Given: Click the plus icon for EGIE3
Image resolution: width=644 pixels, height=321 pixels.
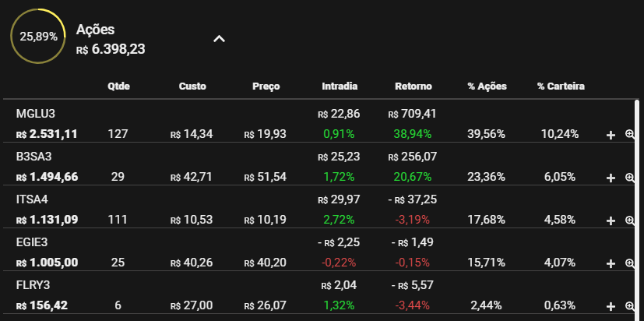Looking at the screenshot, I should (x=611, y=263).
